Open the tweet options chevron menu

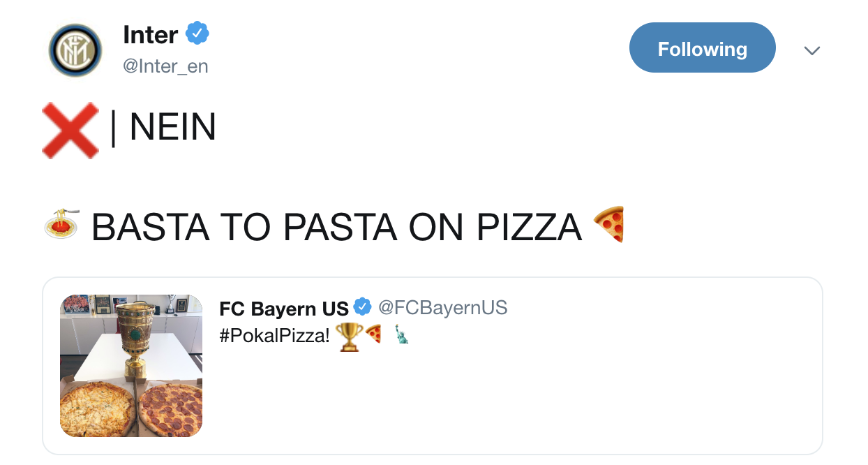click(x=811, y=50)
